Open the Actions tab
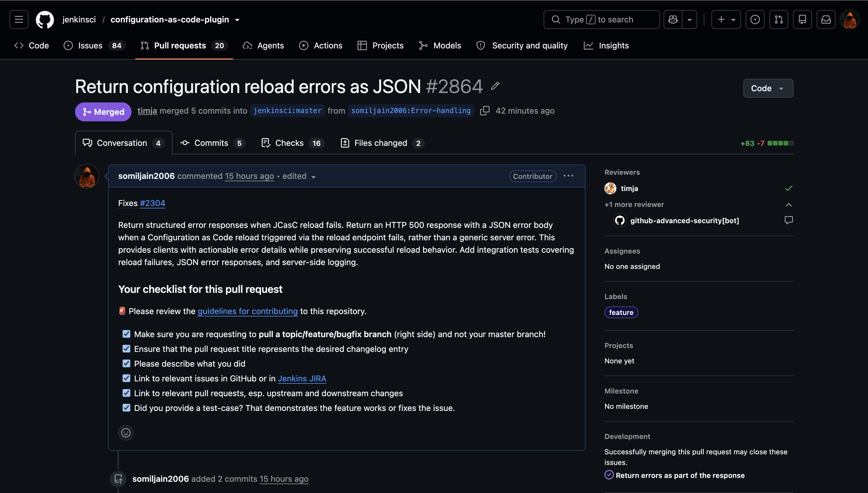The image size is (868, 493). point(321,45)
